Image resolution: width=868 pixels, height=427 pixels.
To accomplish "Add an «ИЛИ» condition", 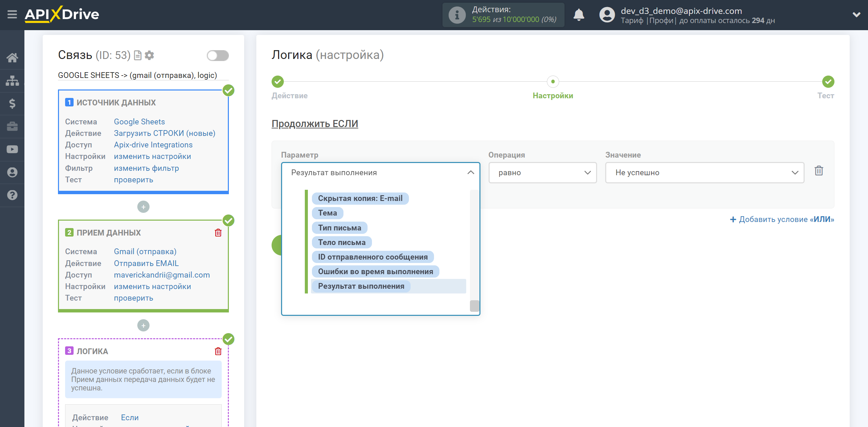I will [x=782, y=220].
